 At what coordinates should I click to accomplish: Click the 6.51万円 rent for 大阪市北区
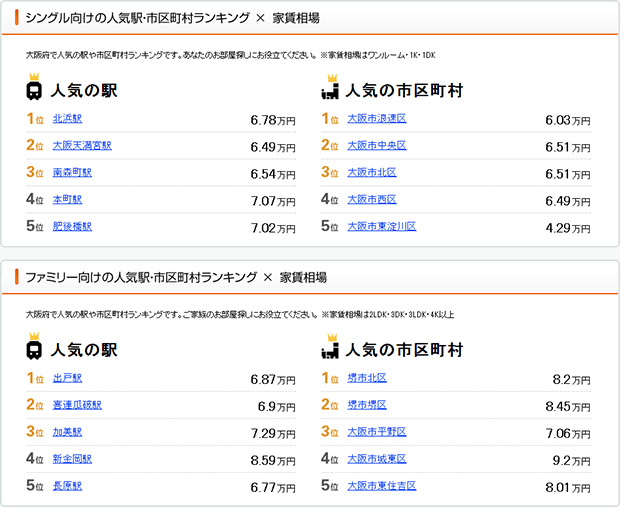(568, 174)
